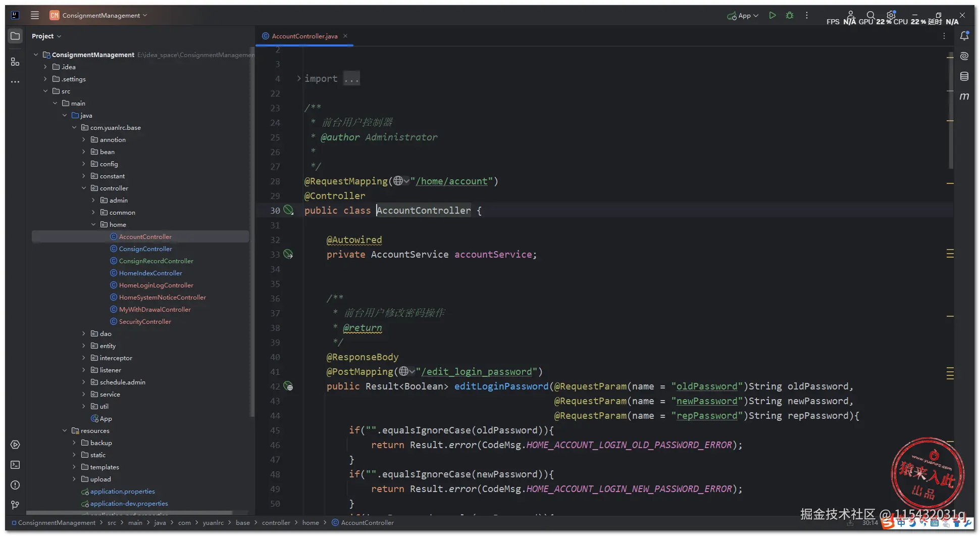The height and width of the screenshot is (536, 980).
Task: Click the /home/account mapping link
Action: pos(451,181)
